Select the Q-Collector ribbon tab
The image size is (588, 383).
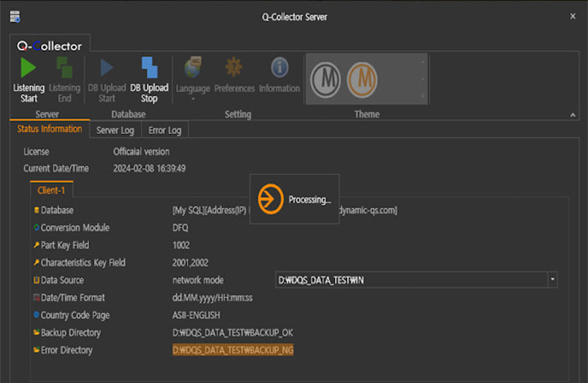49,46
